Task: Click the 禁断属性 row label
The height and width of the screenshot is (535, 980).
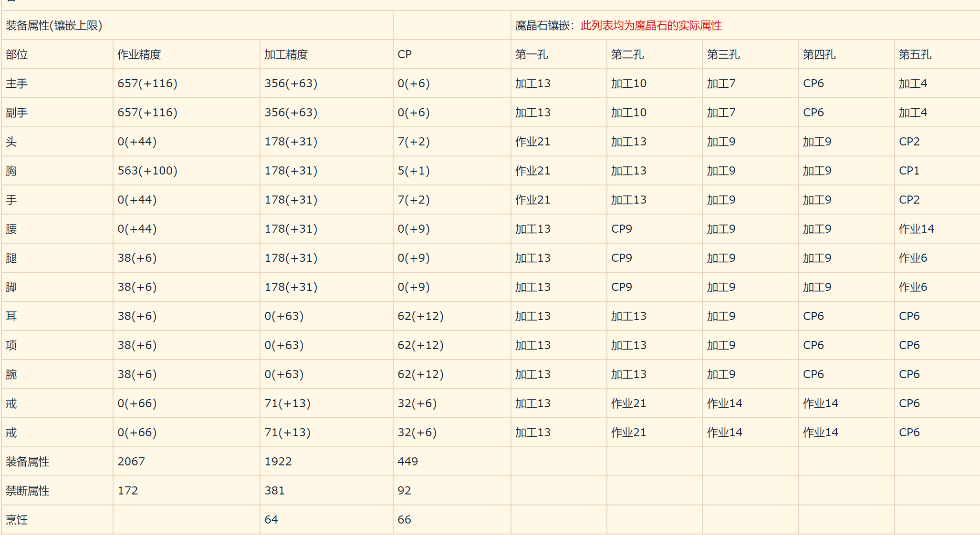Action: pos(28,491)
